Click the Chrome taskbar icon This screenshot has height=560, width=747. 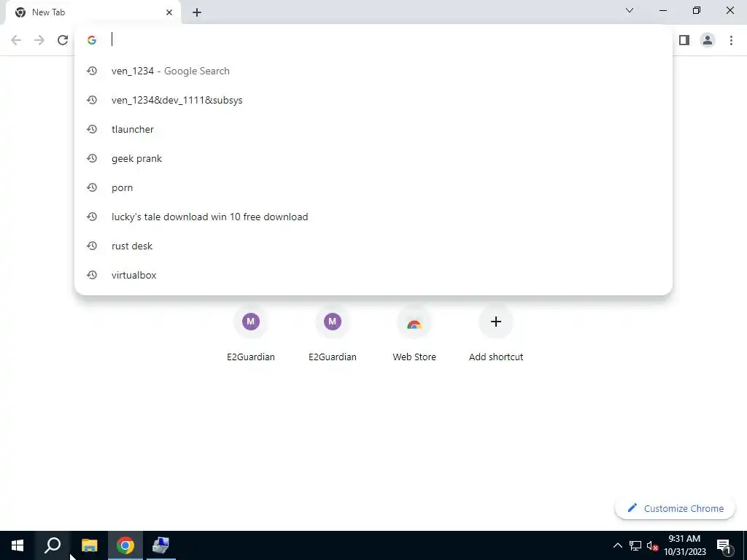[x=125, y=545]
